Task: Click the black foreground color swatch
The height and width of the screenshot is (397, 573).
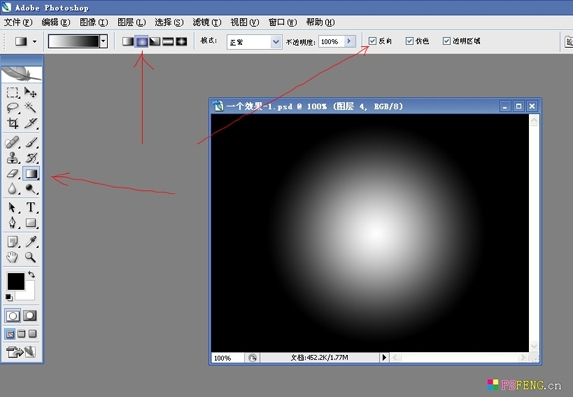Action: pos(16,281)
